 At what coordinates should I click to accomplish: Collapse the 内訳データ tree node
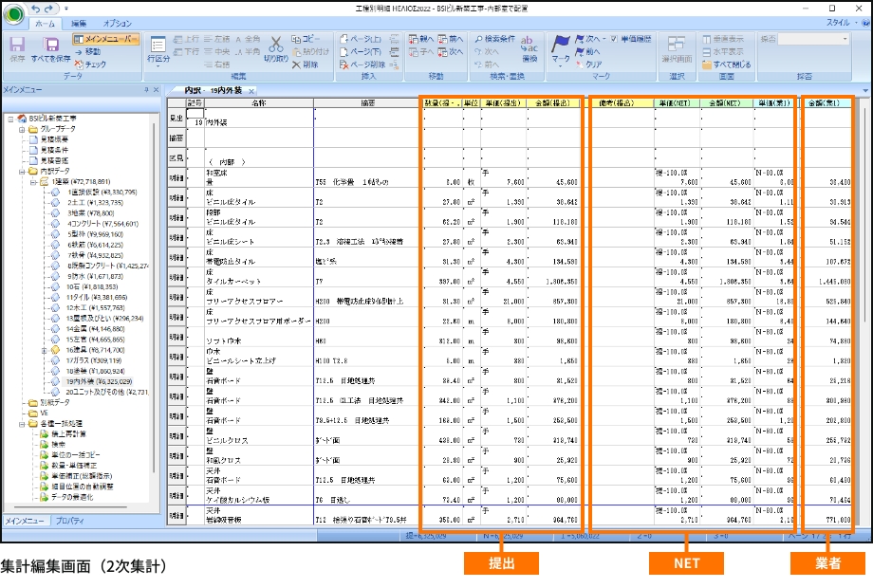pos(21,171)
